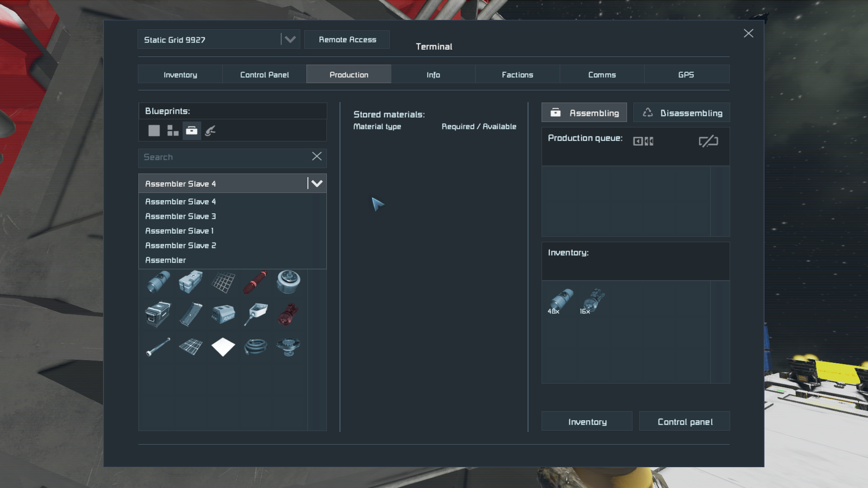Viewport: 868px width, 488px height.
Task: Click the Remote Access button
Action: [347, 40]
